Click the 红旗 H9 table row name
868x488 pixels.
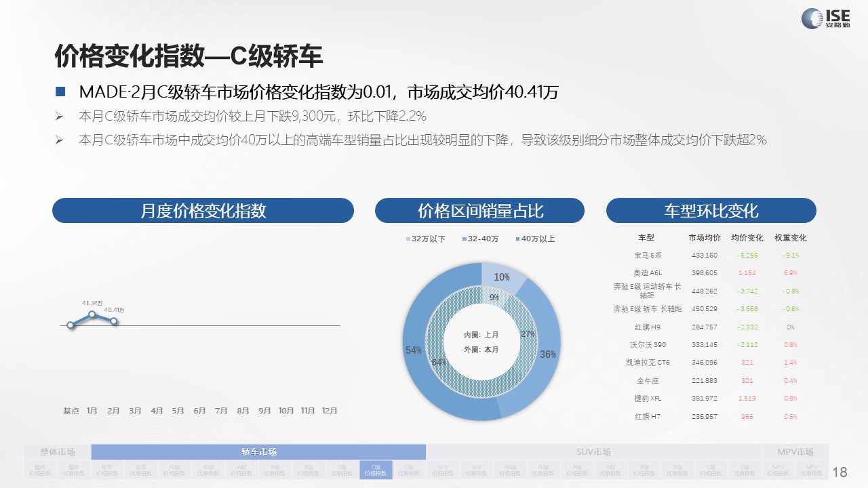(648, 327)
